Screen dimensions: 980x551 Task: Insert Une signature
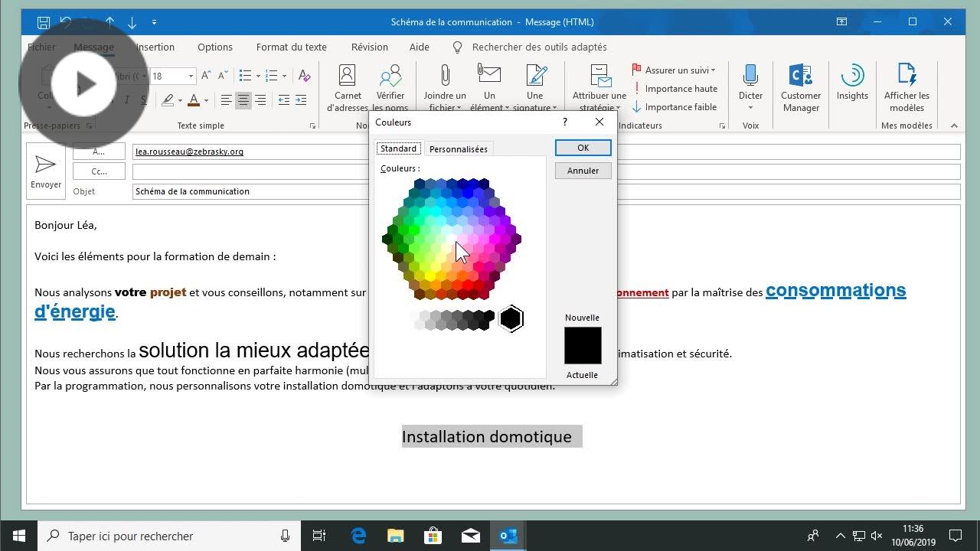pos(535,86)
